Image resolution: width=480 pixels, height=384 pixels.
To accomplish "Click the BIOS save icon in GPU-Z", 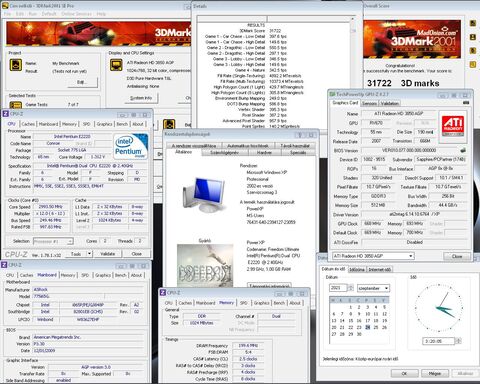I will pyautogui.click(x=463, y=150).
